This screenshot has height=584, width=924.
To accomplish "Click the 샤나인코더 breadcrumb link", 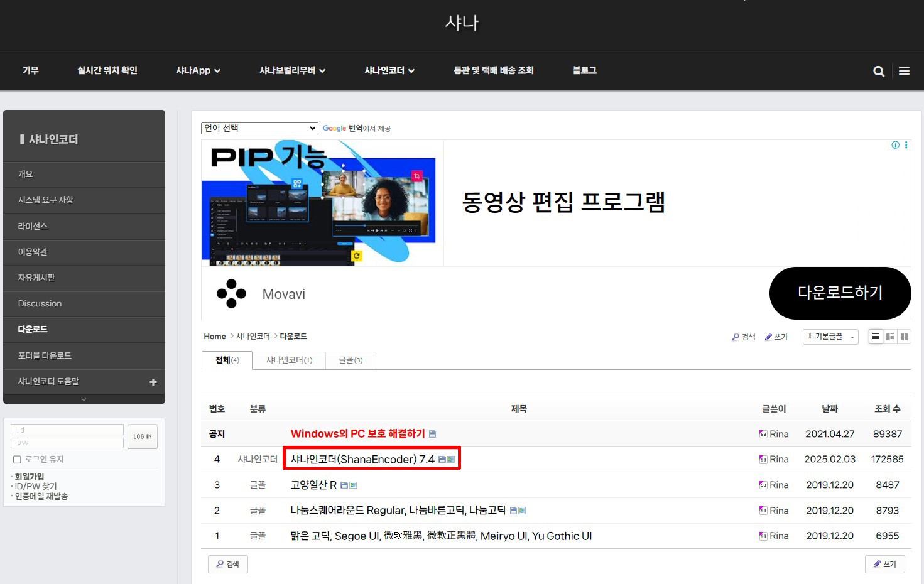I will (x=253, y=337).
